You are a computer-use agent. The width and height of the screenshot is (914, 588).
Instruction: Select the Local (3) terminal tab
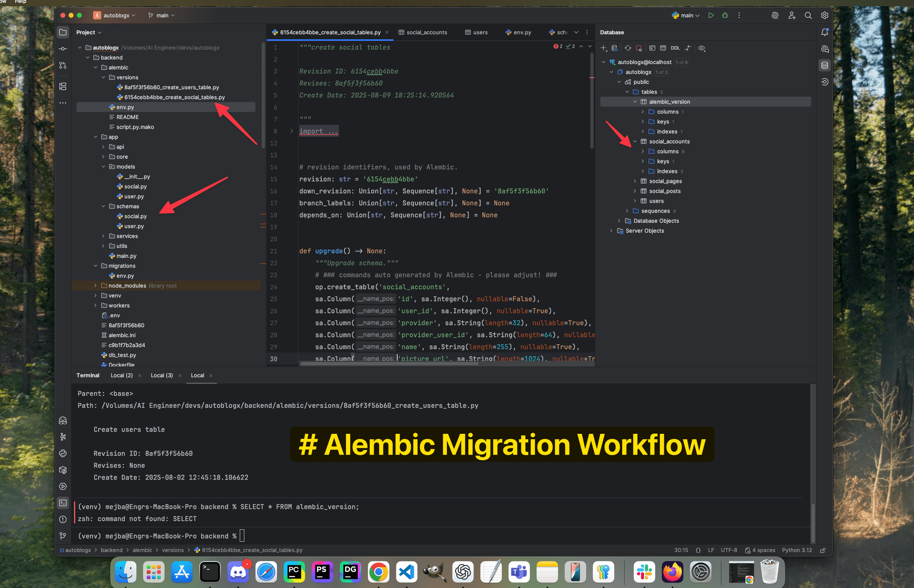[x=162, y=376]
